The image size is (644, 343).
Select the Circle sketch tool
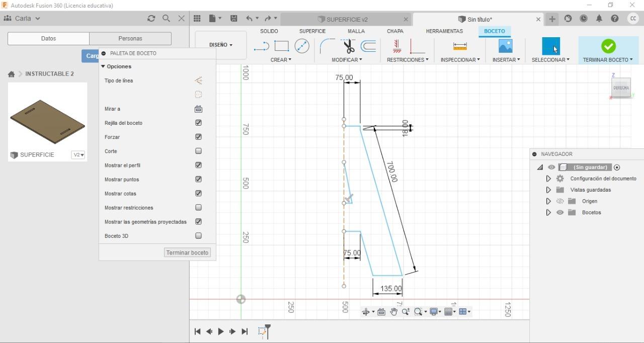coord(302,46)
